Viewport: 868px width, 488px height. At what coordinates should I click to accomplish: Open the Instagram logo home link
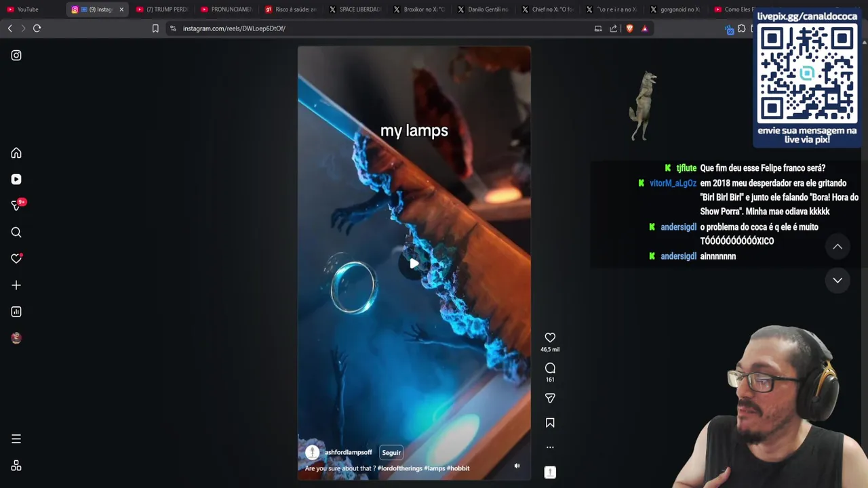[x=16, y=56]
